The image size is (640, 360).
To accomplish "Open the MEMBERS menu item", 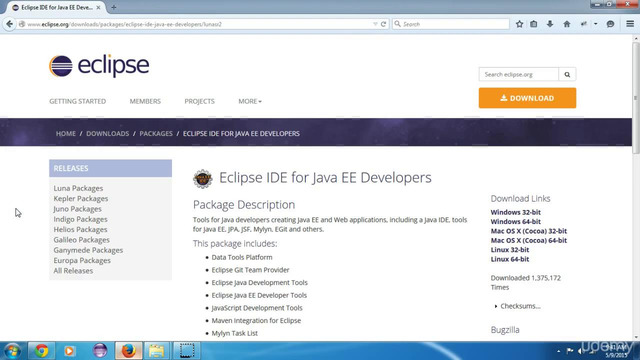I will click(x=145, y=101).
